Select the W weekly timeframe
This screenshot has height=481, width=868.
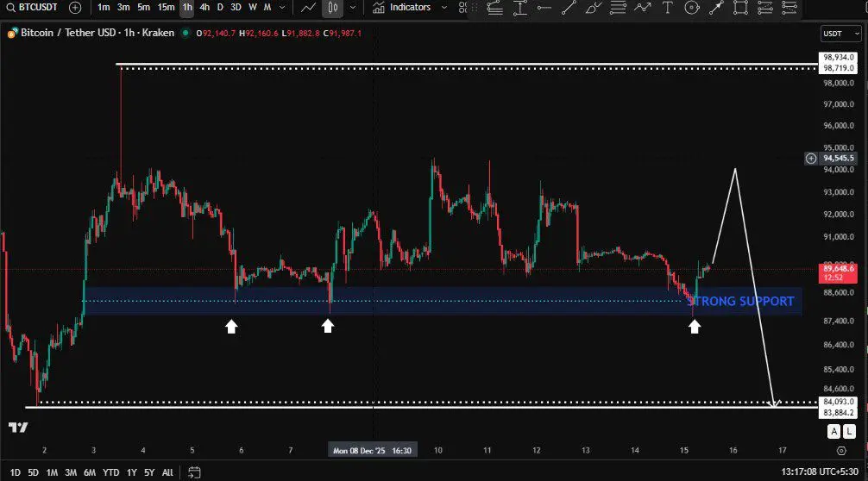coord(253,7)
